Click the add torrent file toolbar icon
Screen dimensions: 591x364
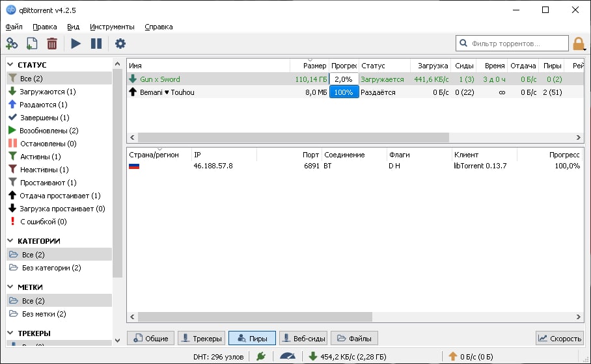[32, 44]
